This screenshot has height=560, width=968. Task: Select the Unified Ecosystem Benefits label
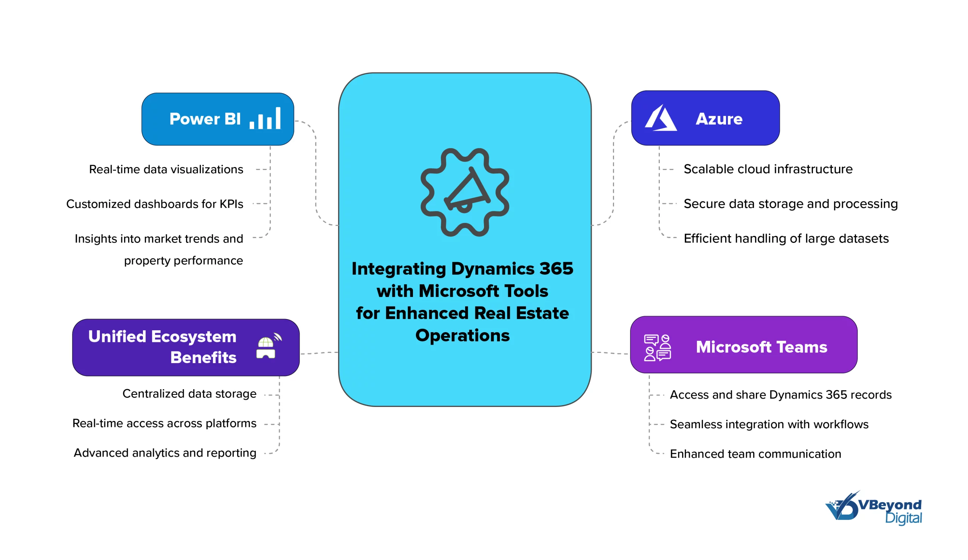[163, 347]
